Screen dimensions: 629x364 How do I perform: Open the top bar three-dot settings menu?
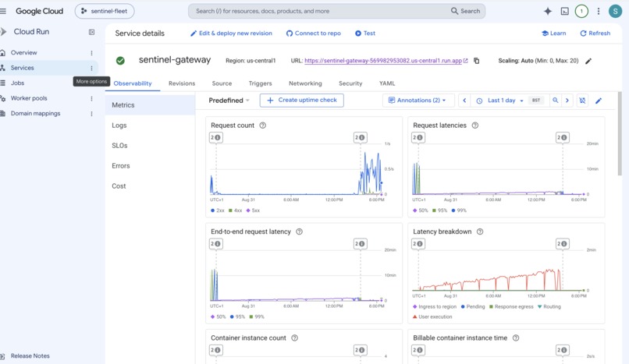tap(598, 11)
